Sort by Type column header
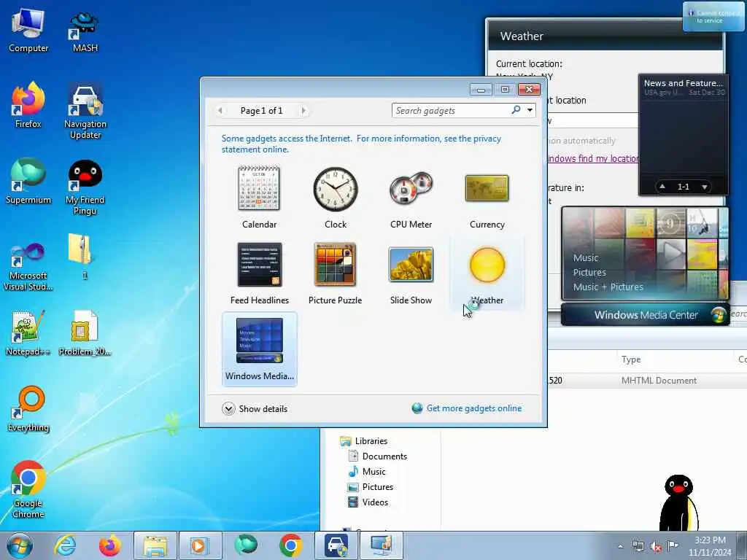 tap(675, 359)
